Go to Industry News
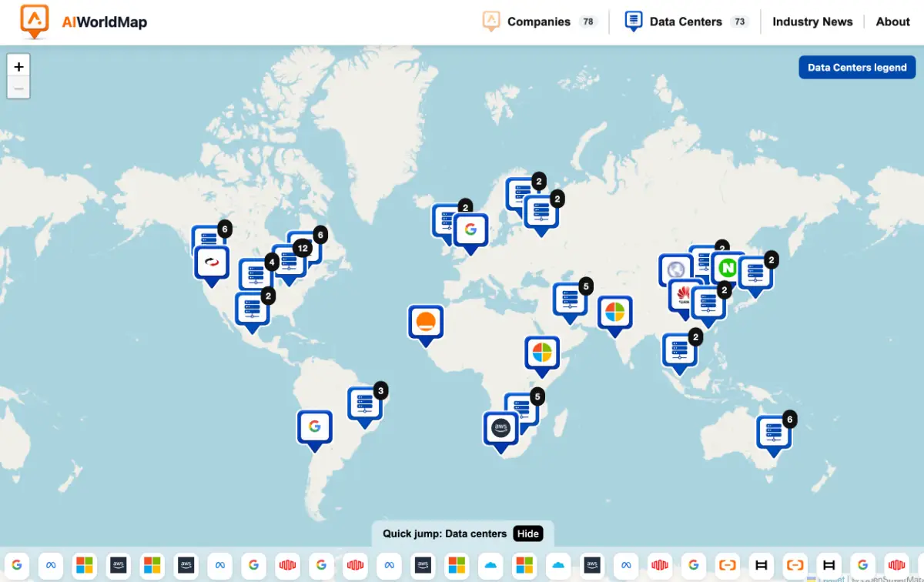The image size is (924, 582). coord(812,22)
